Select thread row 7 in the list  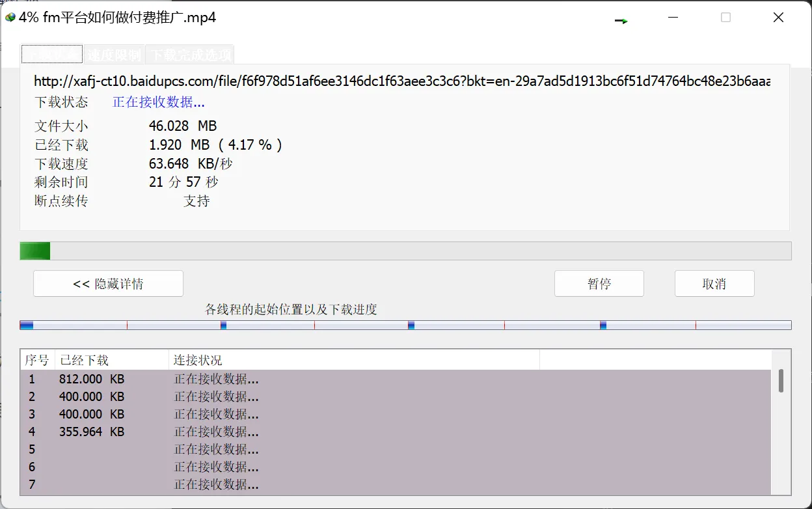pos(396,484)
